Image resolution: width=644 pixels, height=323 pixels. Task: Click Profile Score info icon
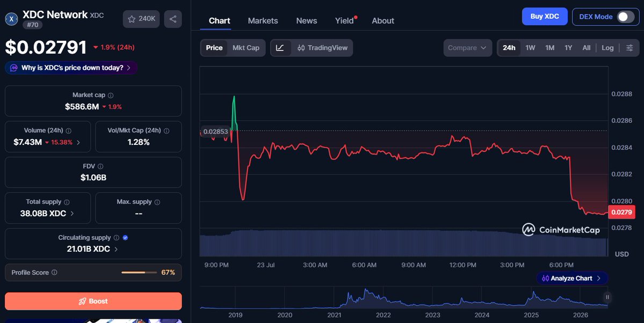coord(54,273)
